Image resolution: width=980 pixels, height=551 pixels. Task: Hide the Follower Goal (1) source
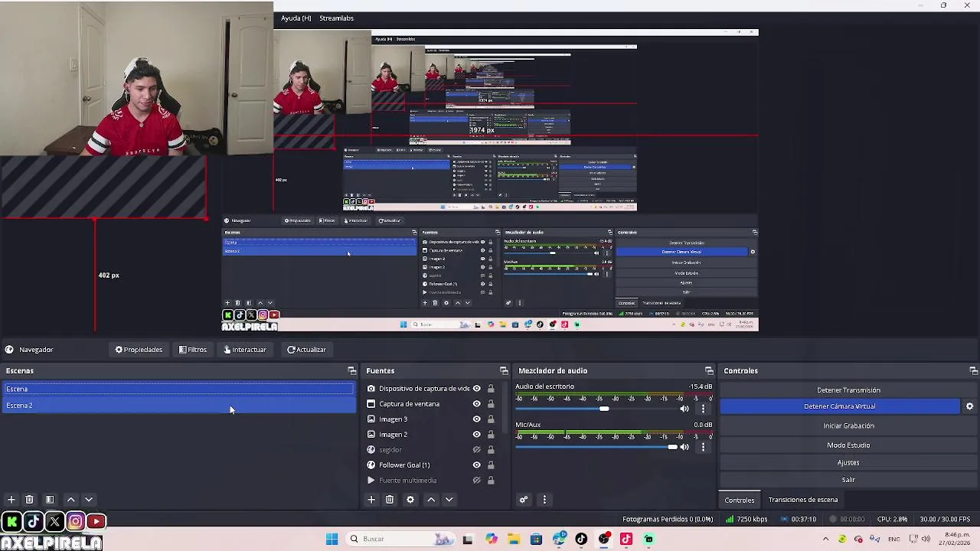(x=476, y=465)
